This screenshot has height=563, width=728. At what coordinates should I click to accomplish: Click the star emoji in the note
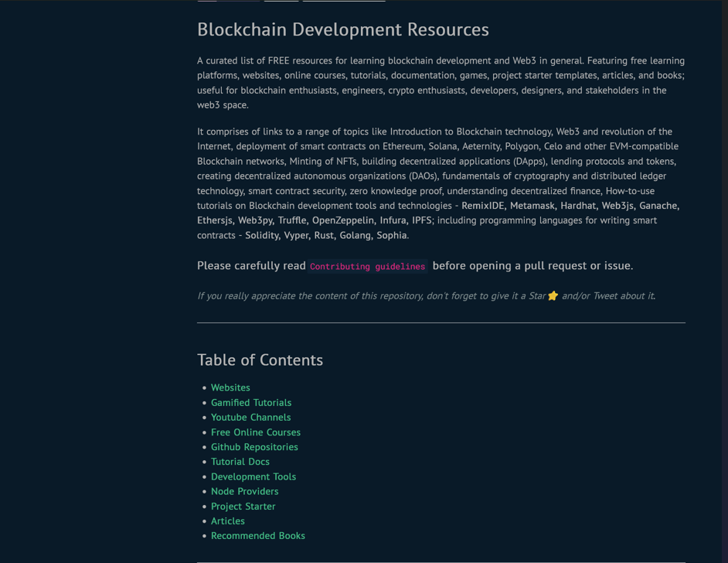point(553,295)
